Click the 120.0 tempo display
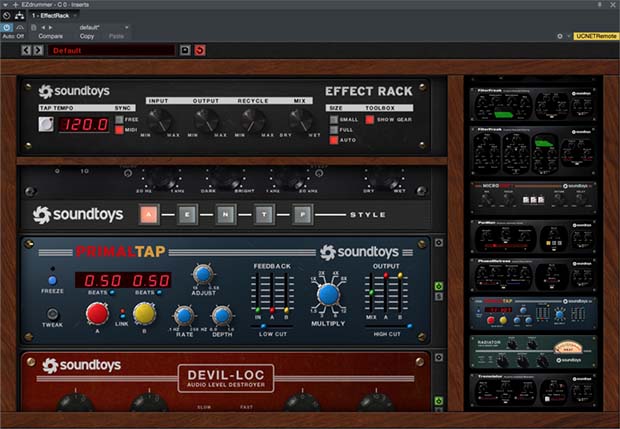The height and width of the screenshot is (429, 620). tap(84, 125)
